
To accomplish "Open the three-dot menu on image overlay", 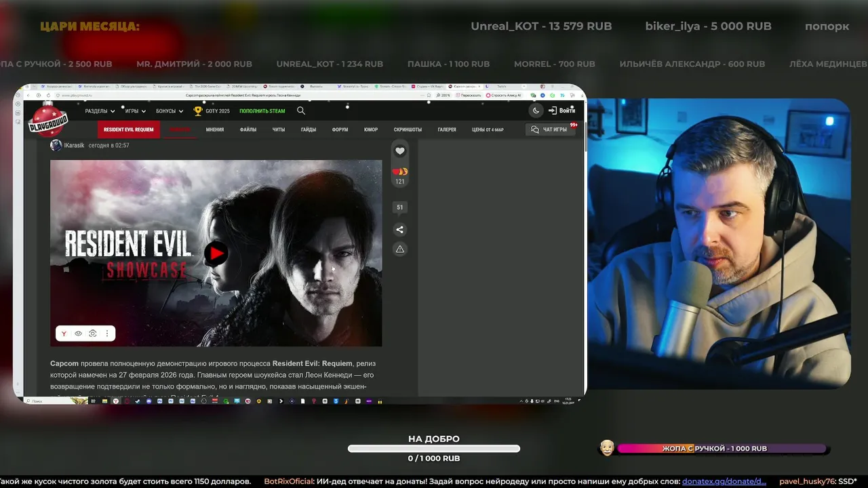I will coord(106,333).
